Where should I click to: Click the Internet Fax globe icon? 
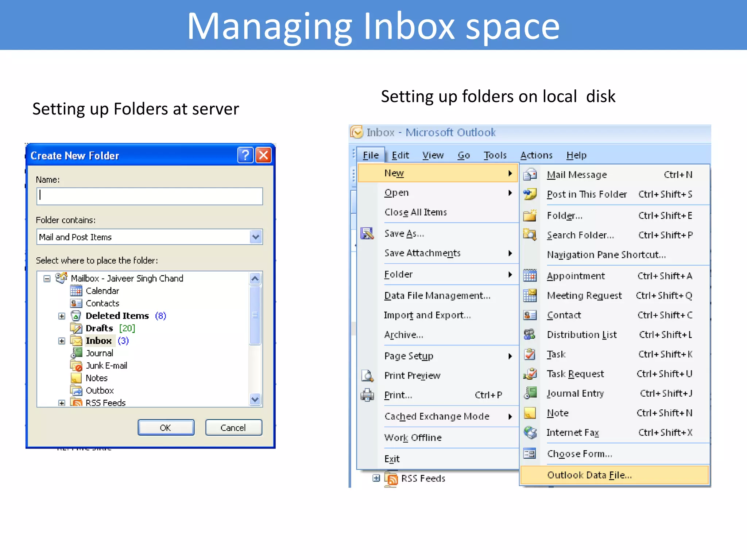click(x=530, y=432)
